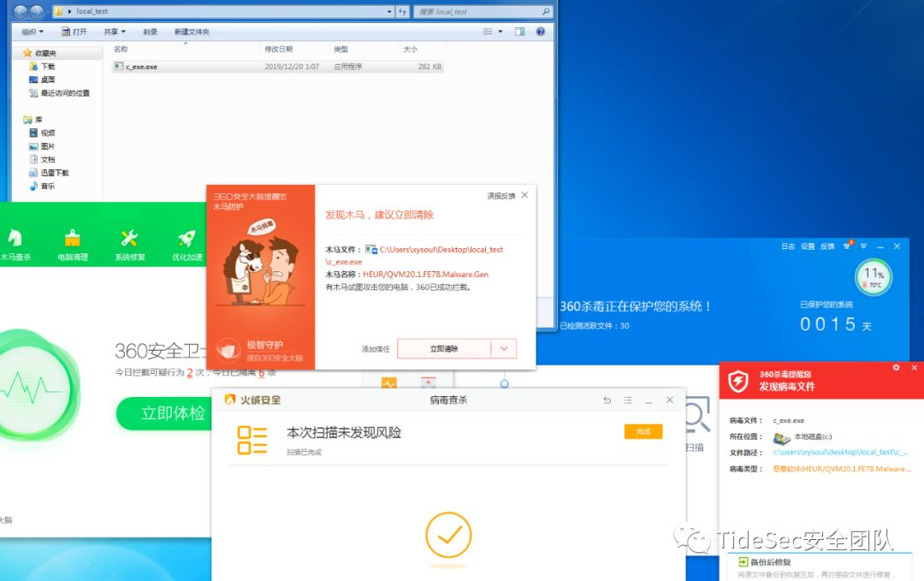Click 立即清除 in the trojan alert

pyautogui.click(x=444, y=349)
